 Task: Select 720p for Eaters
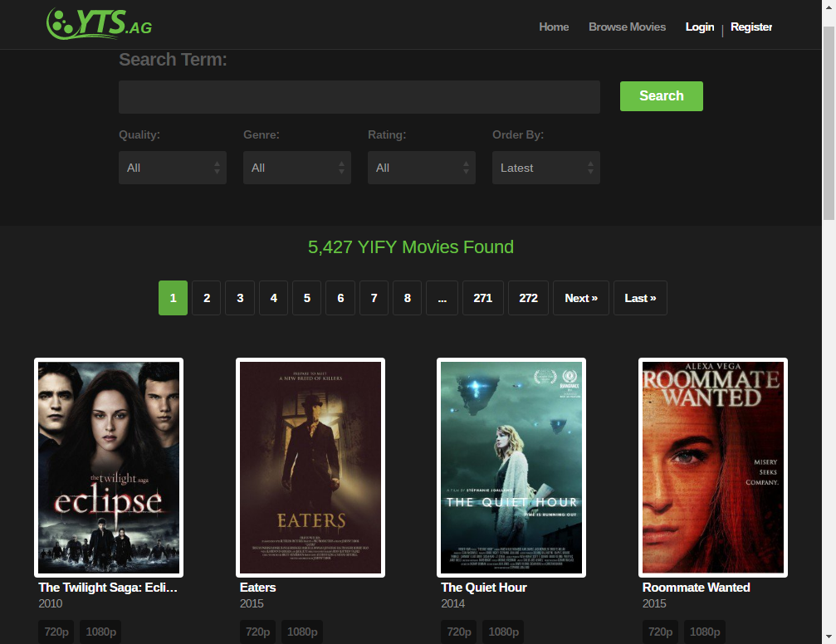point(257,632)
